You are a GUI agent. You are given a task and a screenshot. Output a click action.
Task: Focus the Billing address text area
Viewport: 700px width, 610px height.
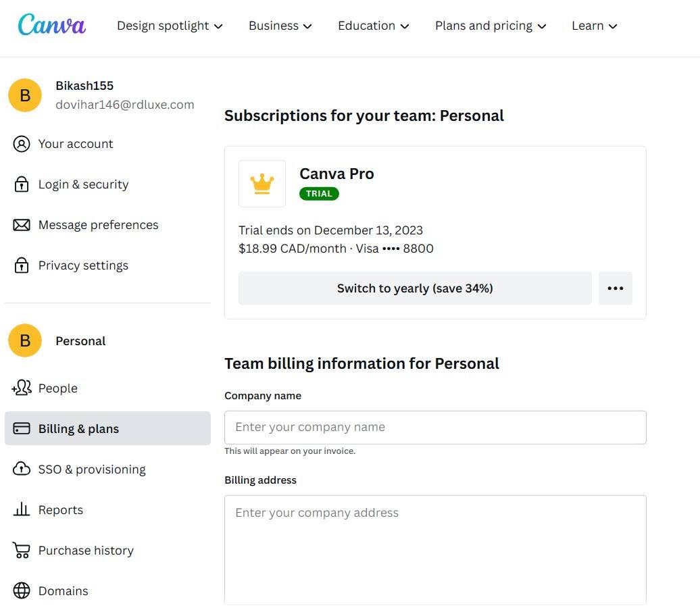click(435, 549)
